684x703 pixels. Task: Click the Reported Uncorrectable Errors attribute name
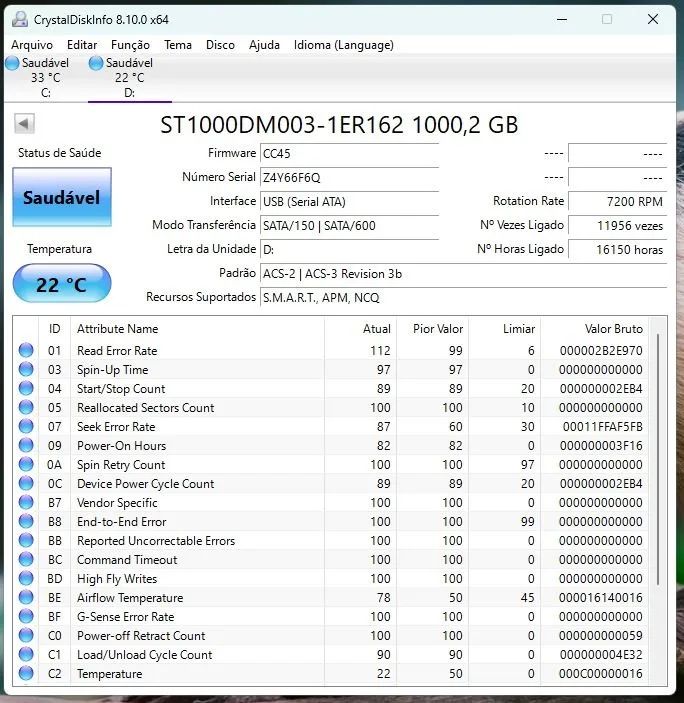pos(156,541)
